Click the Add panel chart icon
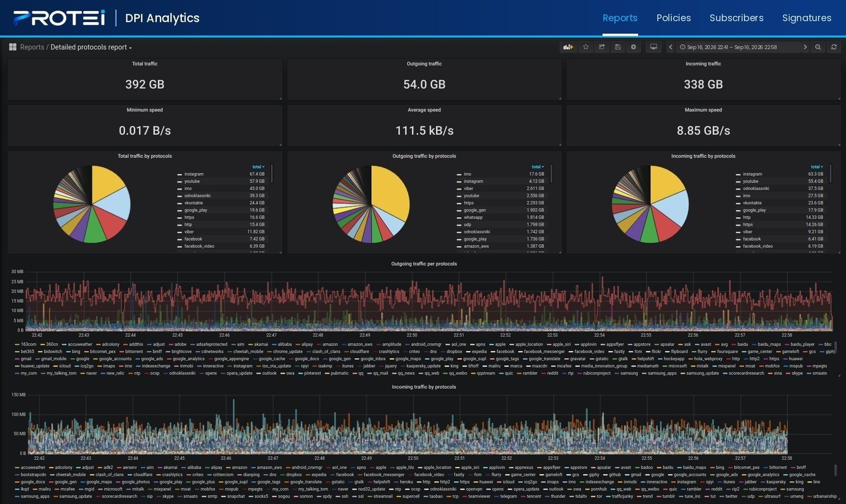This screenshot has height=504, width=846. (x=568, y=47)
